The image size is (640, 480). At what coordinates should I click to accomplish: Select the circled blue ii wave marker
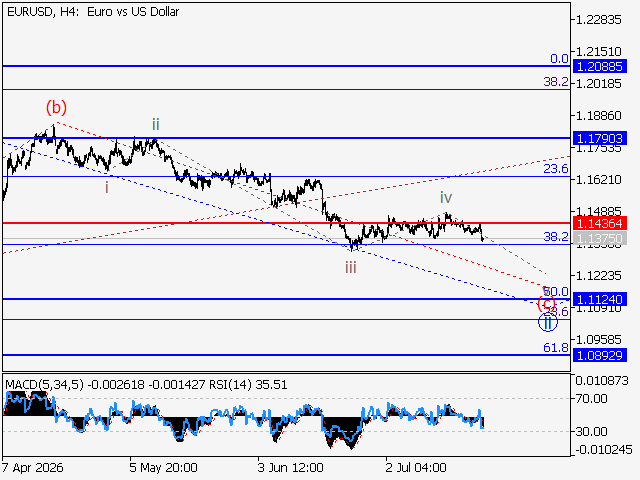pos(547,322)
